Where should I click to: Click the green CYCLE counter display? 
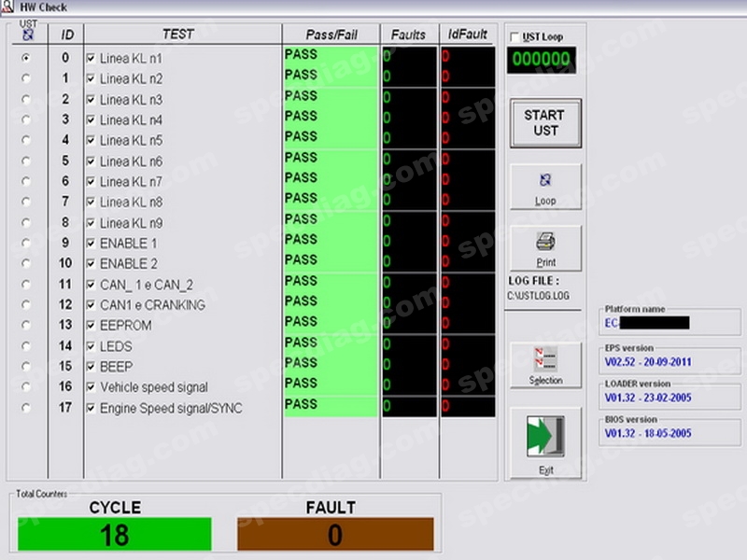coord(115,535)
